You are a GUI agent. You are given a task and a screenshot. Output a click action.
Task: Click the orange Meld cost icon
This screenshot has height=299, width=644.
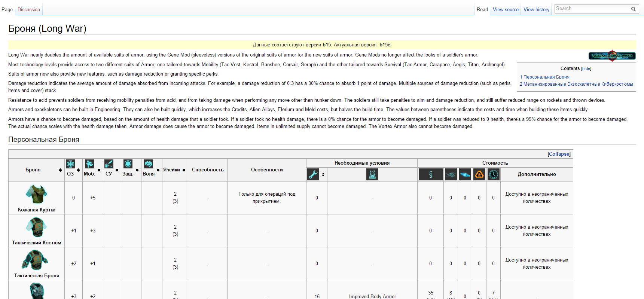(x=479, y=174)
